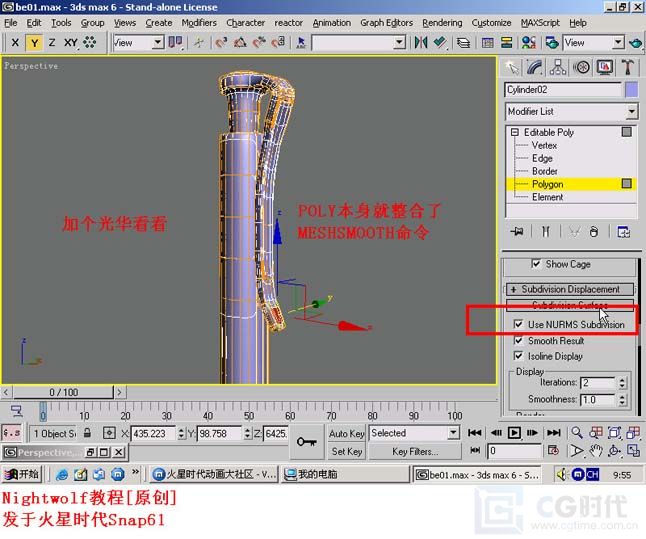Select Element sub-object level
Image resolution: width=646 pixels, height=539 pixels.
(547, 197)
